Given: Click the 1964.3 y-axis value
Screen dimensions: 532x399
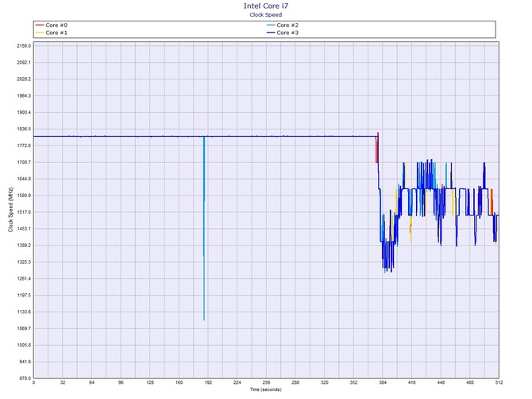Looking at the screenshot, I should [24, 95].
